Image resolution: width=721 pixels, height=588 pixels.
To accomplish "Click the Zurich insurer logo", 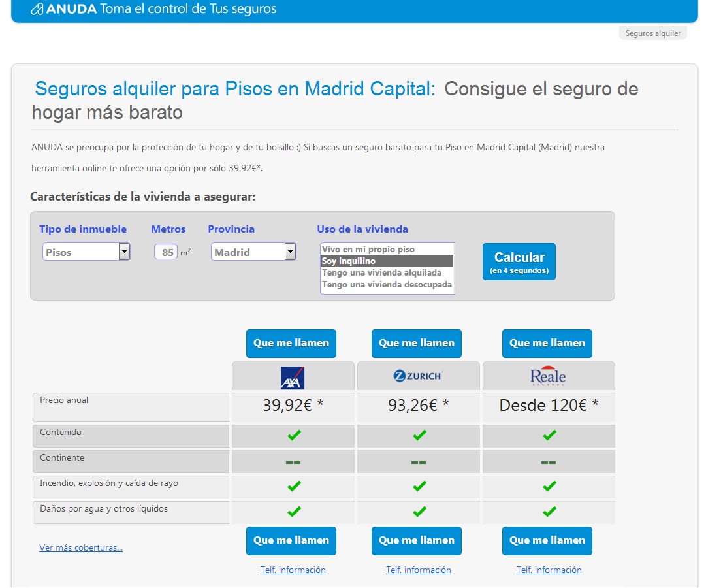I will [x=418, y=376].
